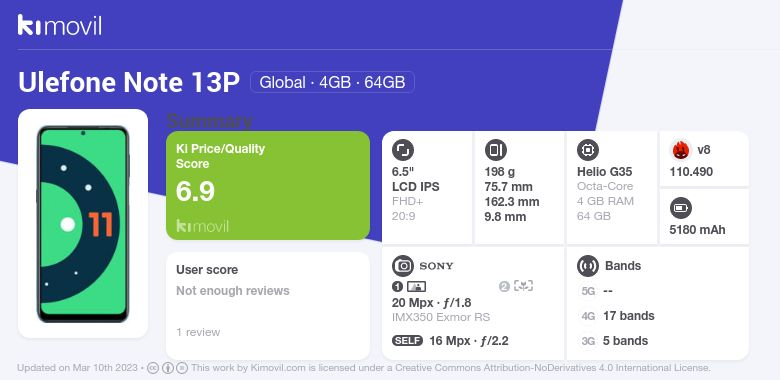Click the network Bands signal icon
This screenshot has height=380, width=780.
tap(588, 266)
